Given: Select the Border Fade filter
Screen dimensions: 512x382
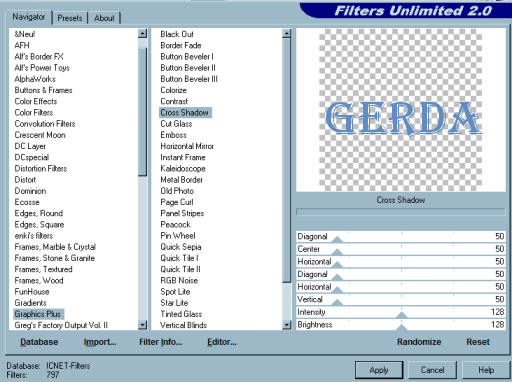Looking at the screenshot, I should click(x=181, y=45).
